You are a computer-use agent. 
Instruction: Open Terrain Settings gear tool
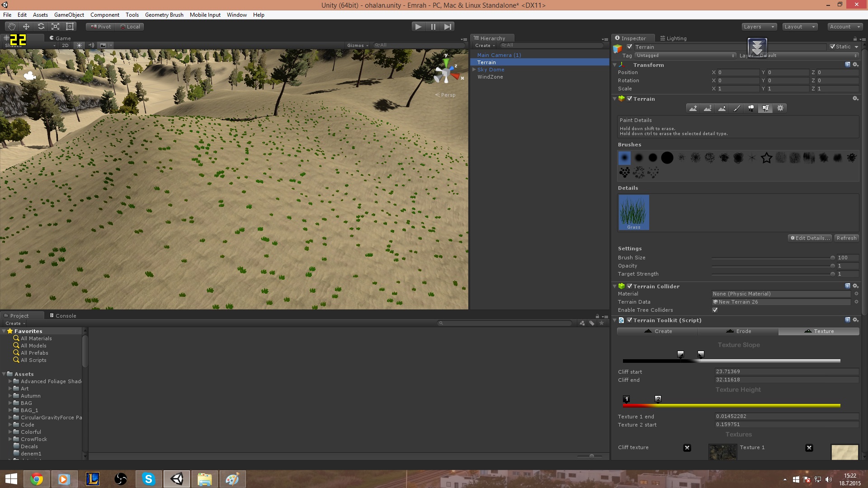780,108
